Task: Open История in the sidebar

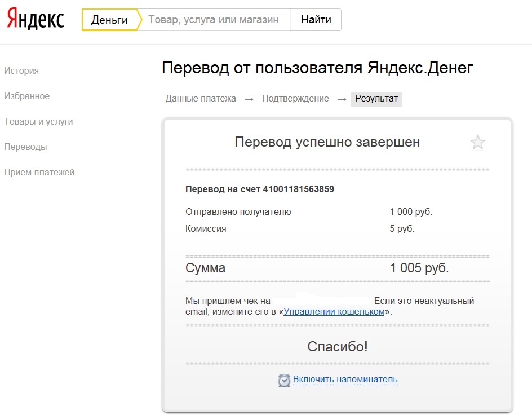Action: click(21, 70)
